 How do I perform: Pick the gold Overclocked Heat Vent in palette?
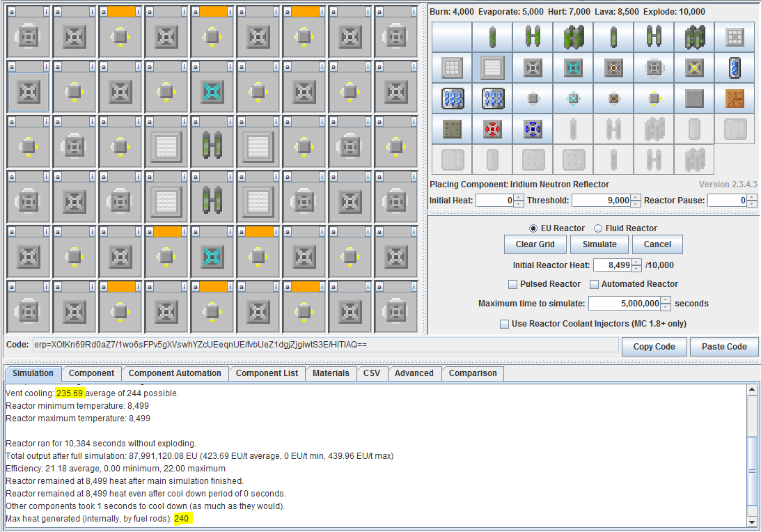(x=695, y=68)
